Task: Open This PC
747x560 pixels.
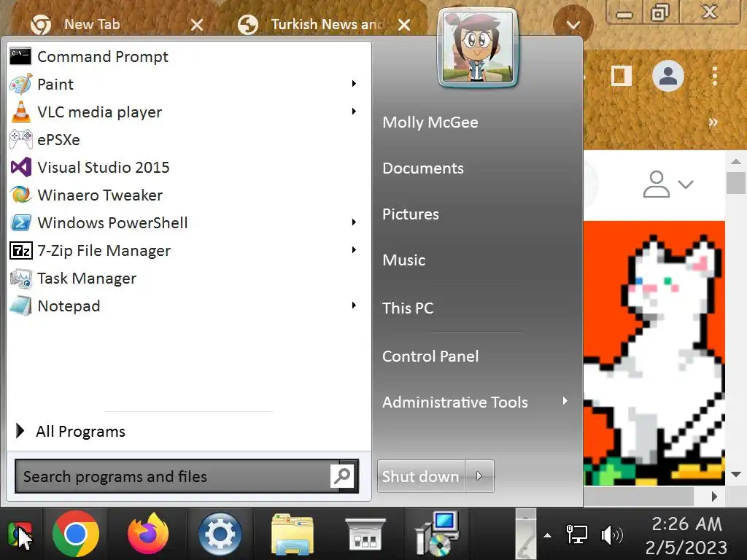Action: tap(408, 308)
